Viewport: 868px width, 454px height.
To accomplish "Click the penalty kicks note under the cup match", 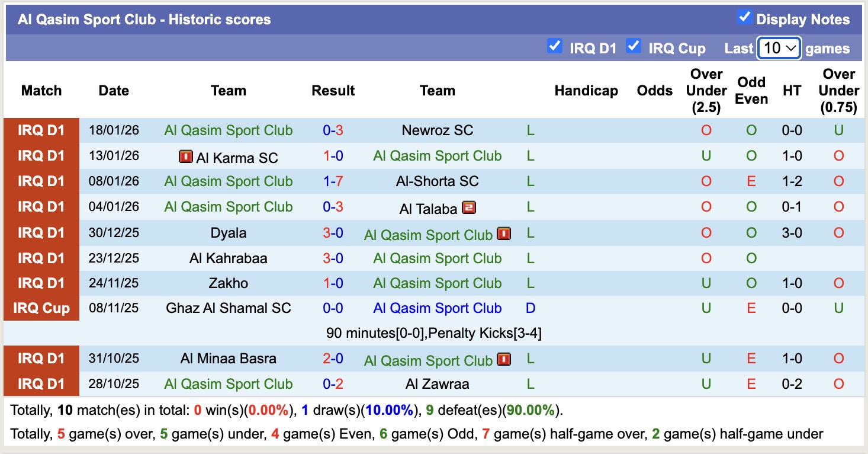I will pyautogui.click(x=434, y=333).
